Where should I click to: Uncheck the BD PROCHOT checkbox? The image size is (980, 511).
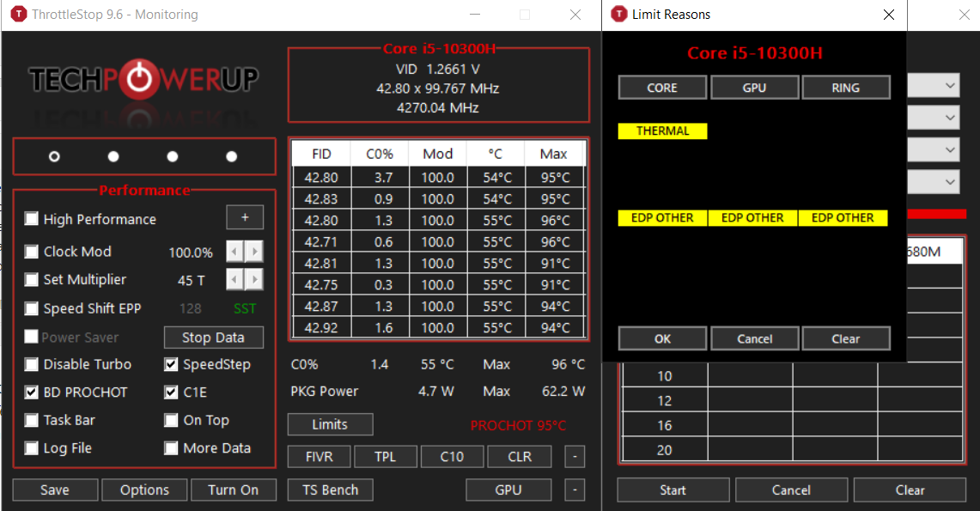31,392
